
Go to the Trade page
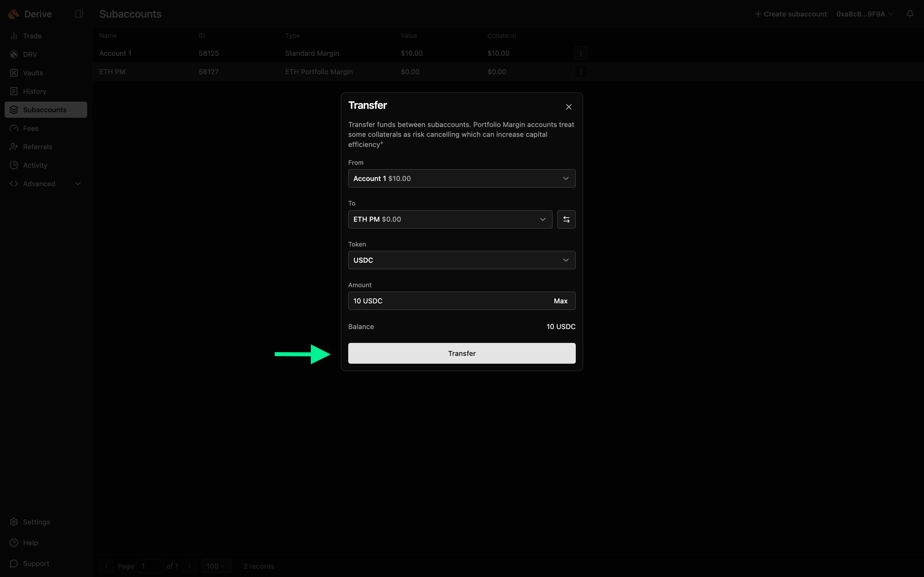click(x=32, y=36)
